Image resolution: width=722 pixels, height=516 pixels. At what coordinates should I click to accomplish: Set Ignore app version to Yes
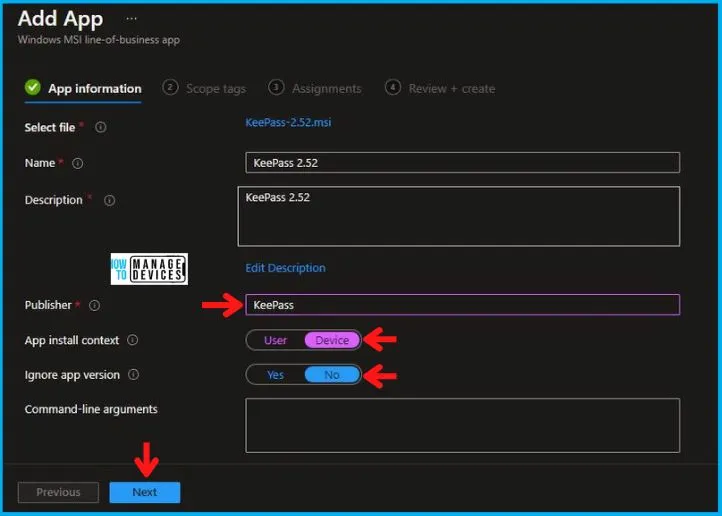tap(275, 375)
